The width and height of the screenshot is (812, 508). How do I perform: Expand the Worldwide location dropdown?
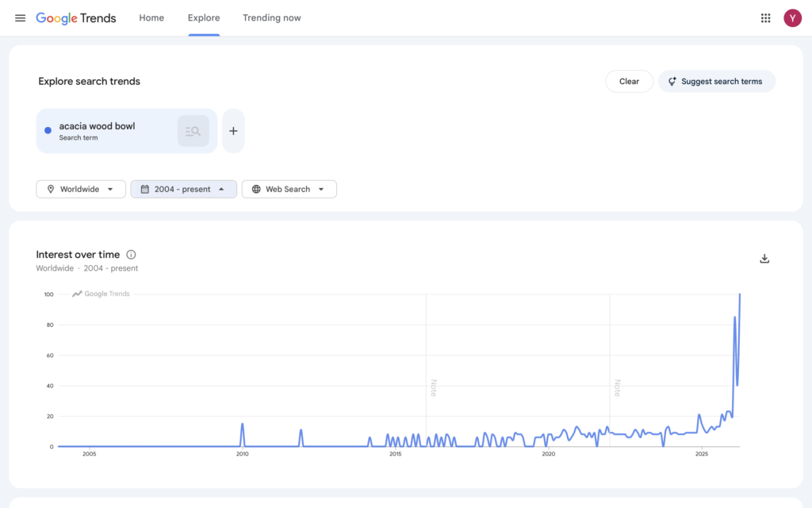click(x=81, y=189)
